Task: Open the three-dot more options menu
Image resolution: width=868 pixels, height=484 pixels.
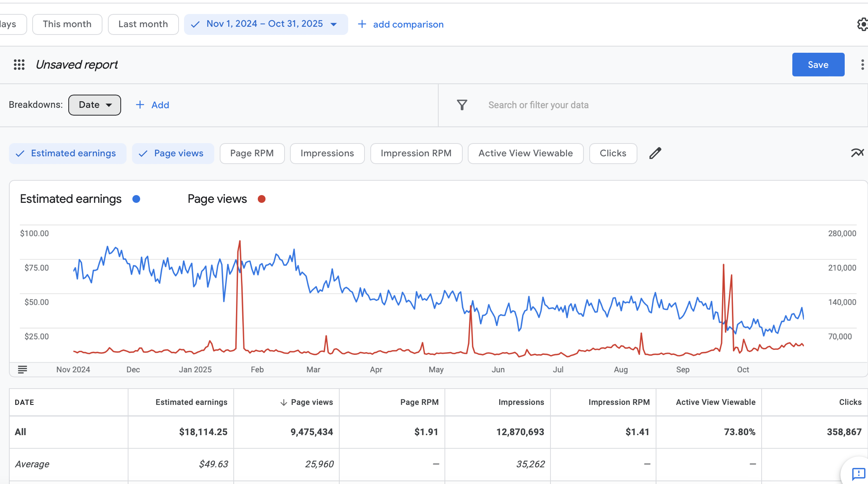Action: click(862, 65)
